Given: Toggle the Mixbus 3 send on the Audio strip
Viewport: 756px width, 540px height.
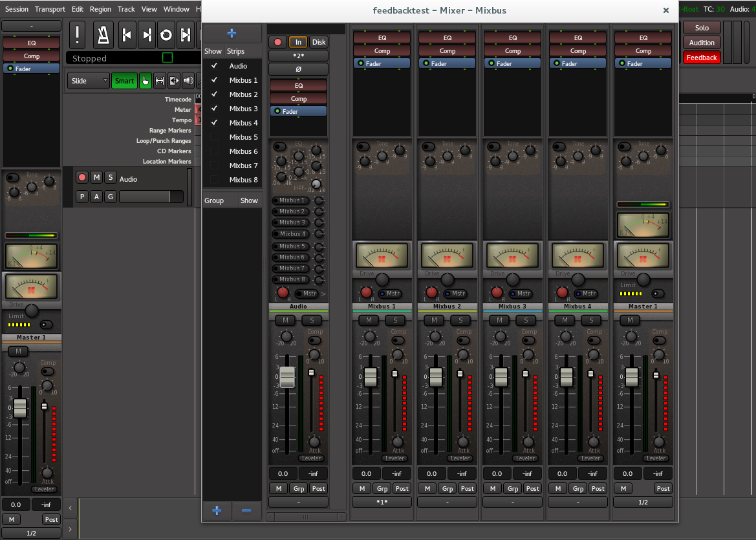Looking at the screenshot, I should [291, 222].
